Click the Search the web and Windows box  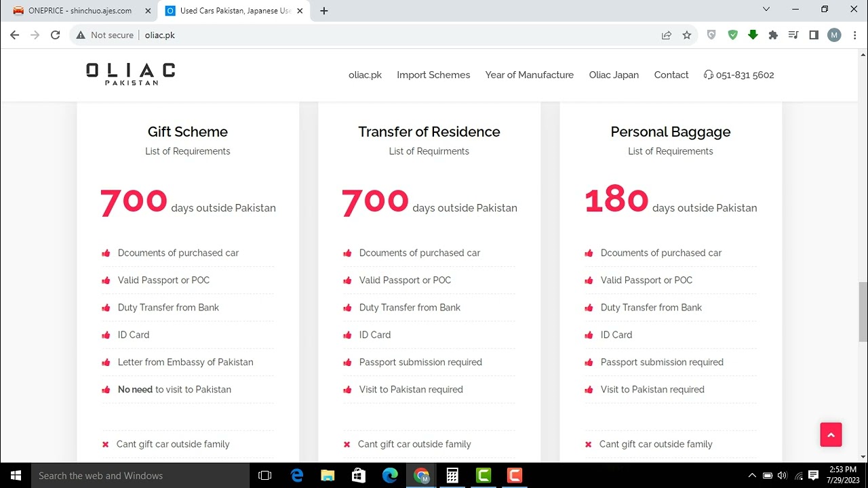[x=140, y=476]
